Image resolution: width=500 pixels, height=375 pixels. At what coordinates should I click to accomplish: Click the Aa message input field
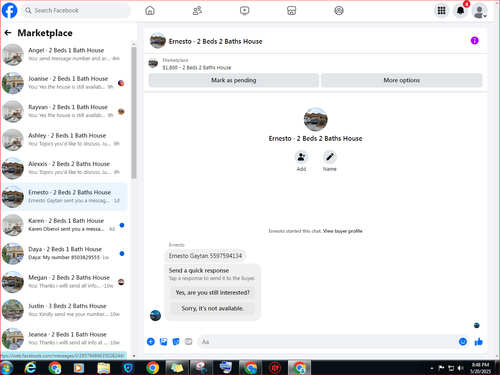(x=328, y=342)
